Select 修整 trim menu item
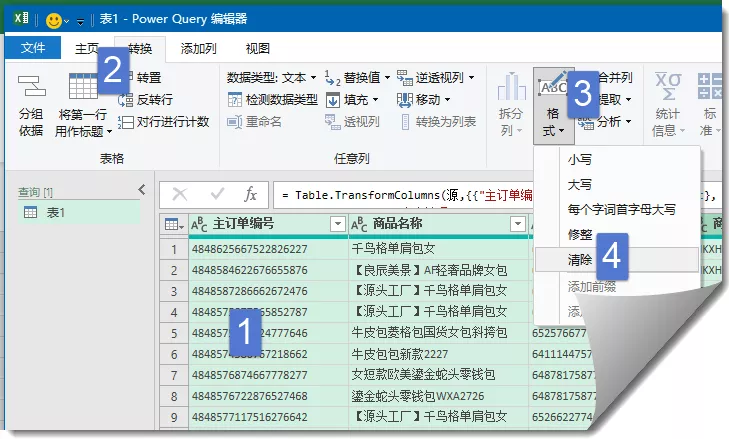The image size is (729, 439). tap(616, 234)
